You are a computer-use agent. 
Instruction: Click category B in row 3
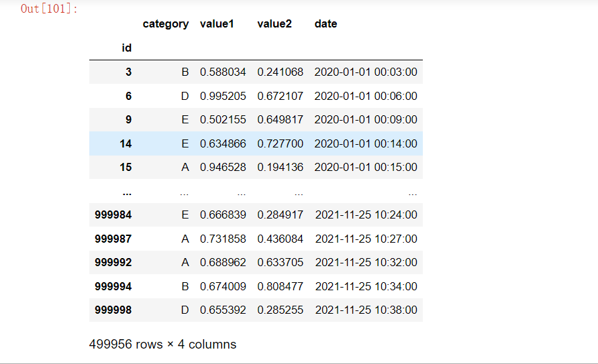pos(185,72)
